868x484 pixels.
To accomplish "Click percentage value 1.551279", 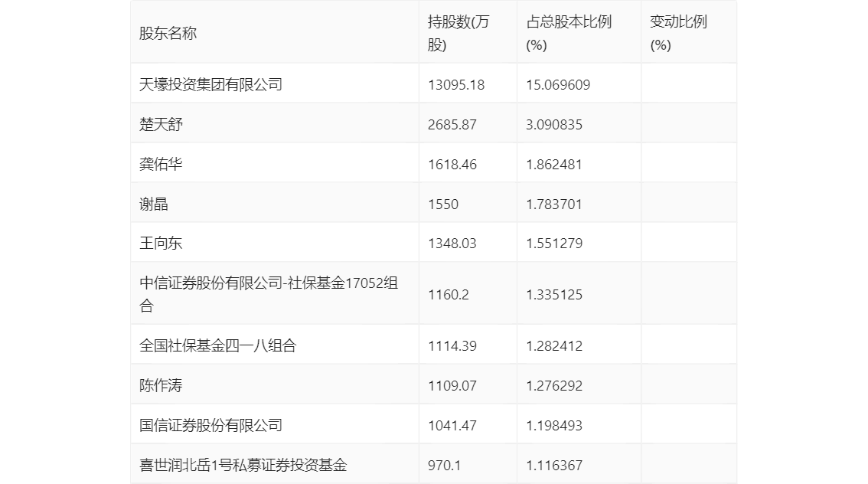I will point(554,244).
